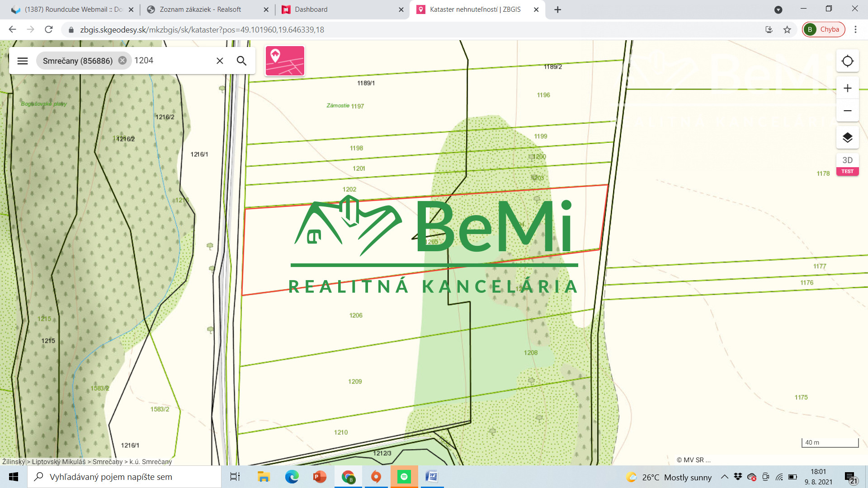This screenshot has width=868, height=488.
Task: Switch to 3D TEST view
Action: pos(848,164)
